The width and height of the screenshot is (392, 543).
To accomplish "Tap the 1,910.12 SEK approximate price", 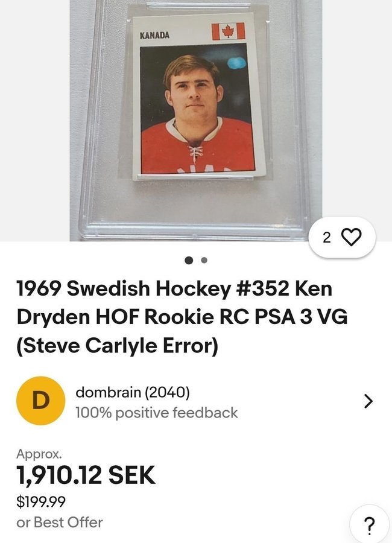I will point(86,475).
